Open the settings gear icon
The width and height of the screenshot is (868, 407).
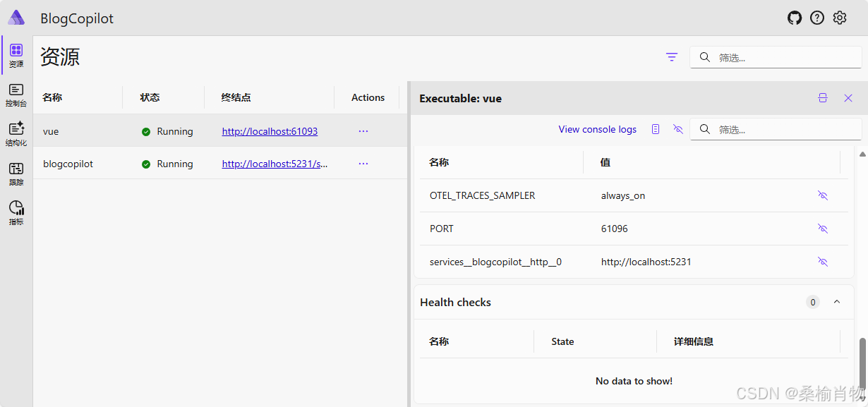coord(839,18)
